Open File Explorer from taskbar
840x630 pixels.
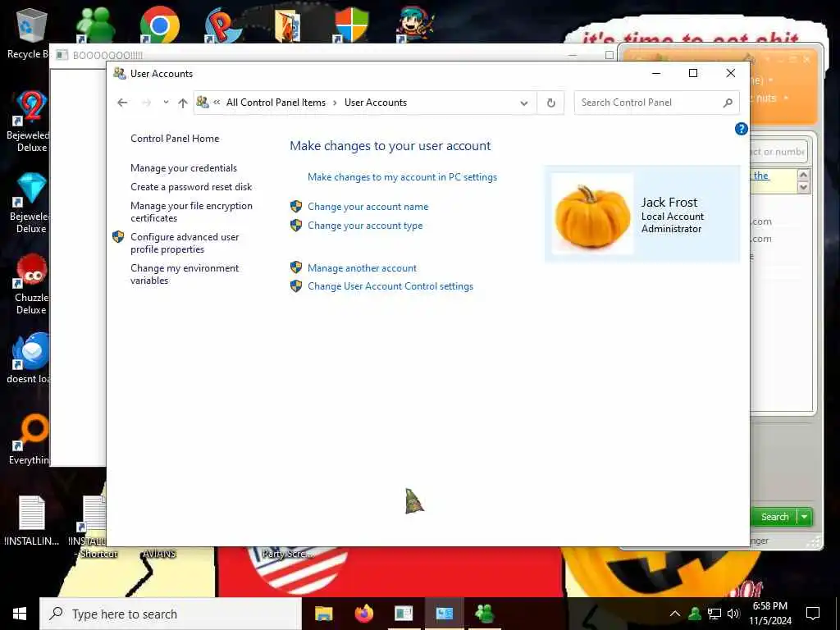click(x=323, y=614)
